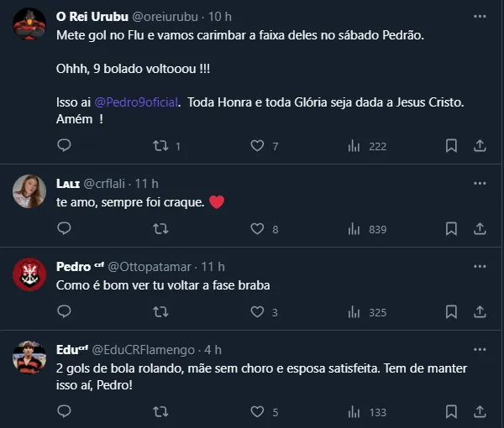Open more options on O Rei Urubu's tweet
The width and height of the screenshot is (504, 428).
point(480,16)
